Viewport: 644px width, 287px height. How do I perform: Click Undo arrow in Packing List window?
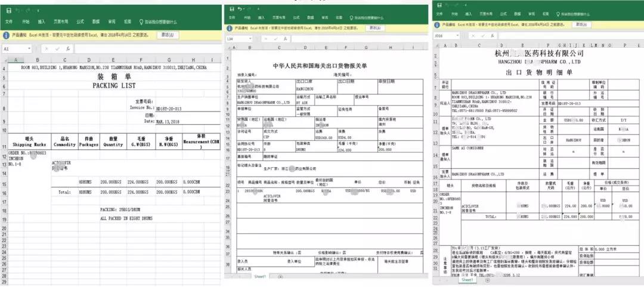point(17,10)
